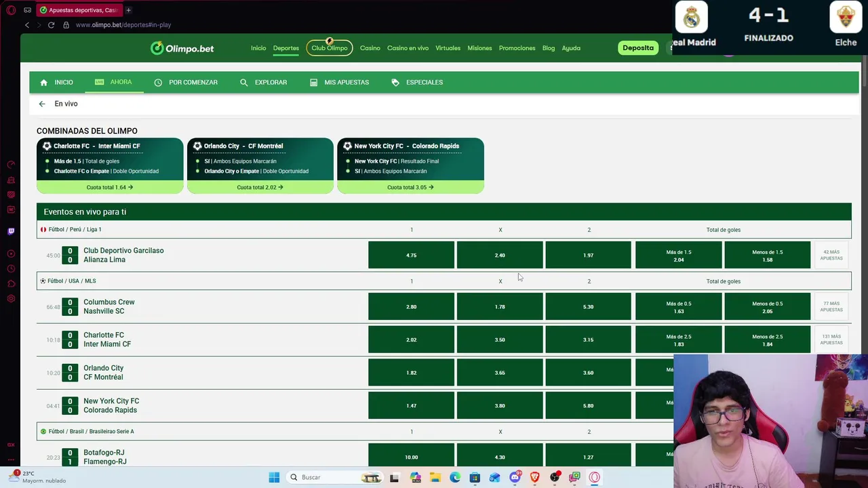The width and height of the screenshot is (868, 488).
Task: Select Más de 1.5 goals at 2.04
Action: pyautogui.click(x=679, y=255)
